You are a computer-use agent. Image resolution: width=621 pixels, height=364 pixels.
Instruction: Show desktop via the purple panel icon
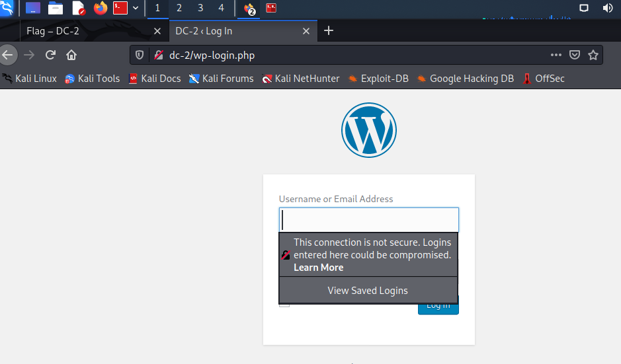coord(33,8)
